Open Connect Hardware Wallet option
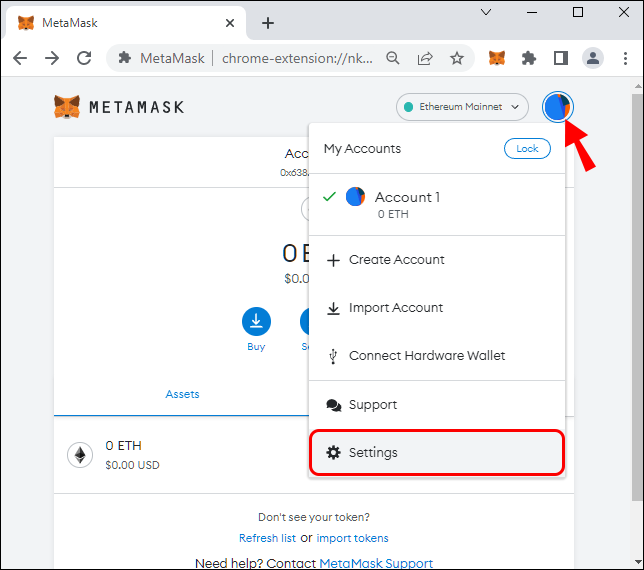The height and width of the screenshot is (570, 644). pyautogui.click(x=426, y=356)
